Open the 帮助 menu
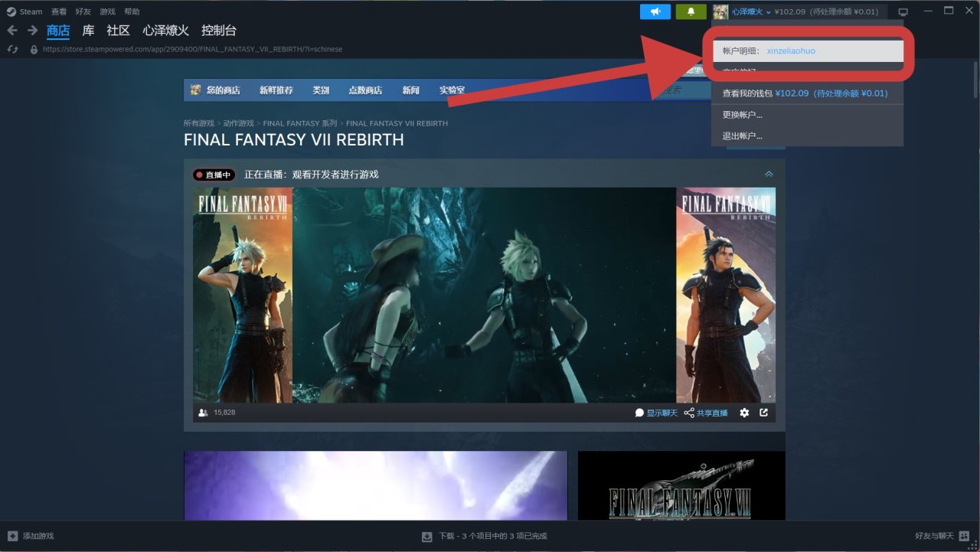Image resolution: width=980 pixels, height=552 pixels. (132, 11)
